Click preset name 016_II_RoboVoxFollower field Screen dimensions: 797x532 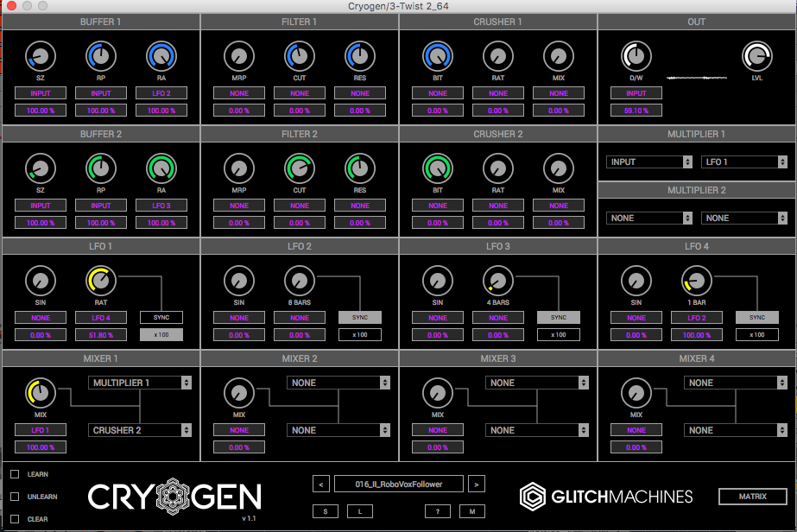pos(399,484)
